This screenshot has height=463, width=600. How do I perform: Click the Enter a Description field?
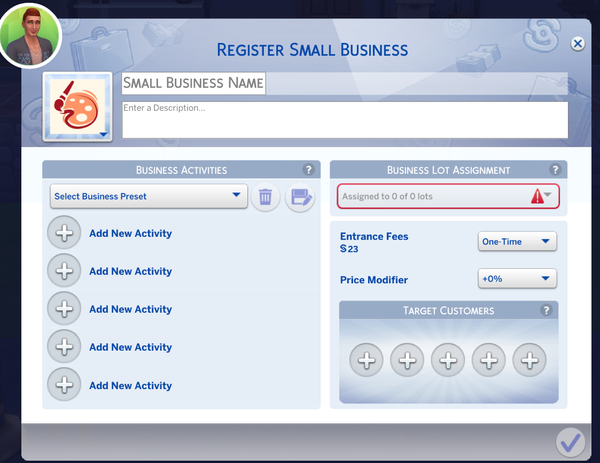pos(344,119)
